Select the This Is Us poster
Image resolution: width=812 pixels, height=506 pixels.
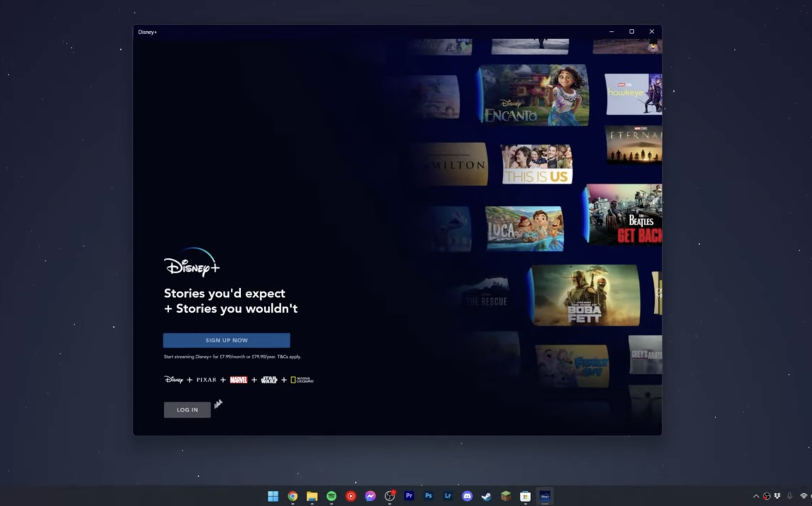537,164
